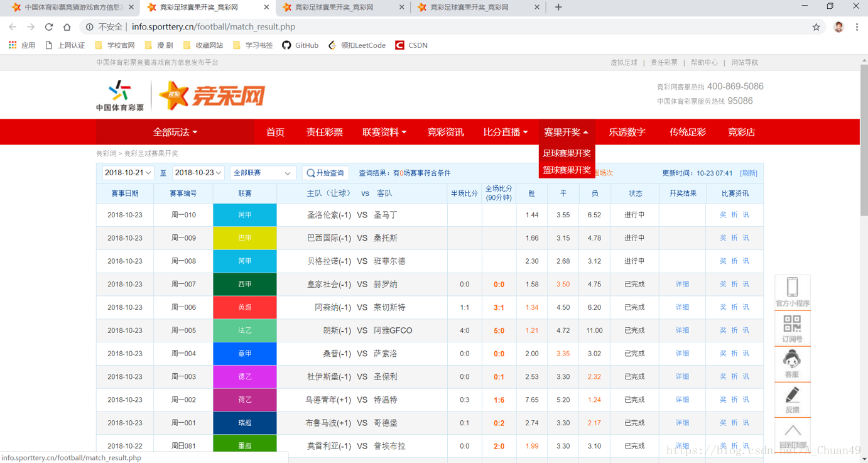This screenshot has height=463, width=868.
Task: Click the site info 不安全 icon
Action: [x=89, y=27]
